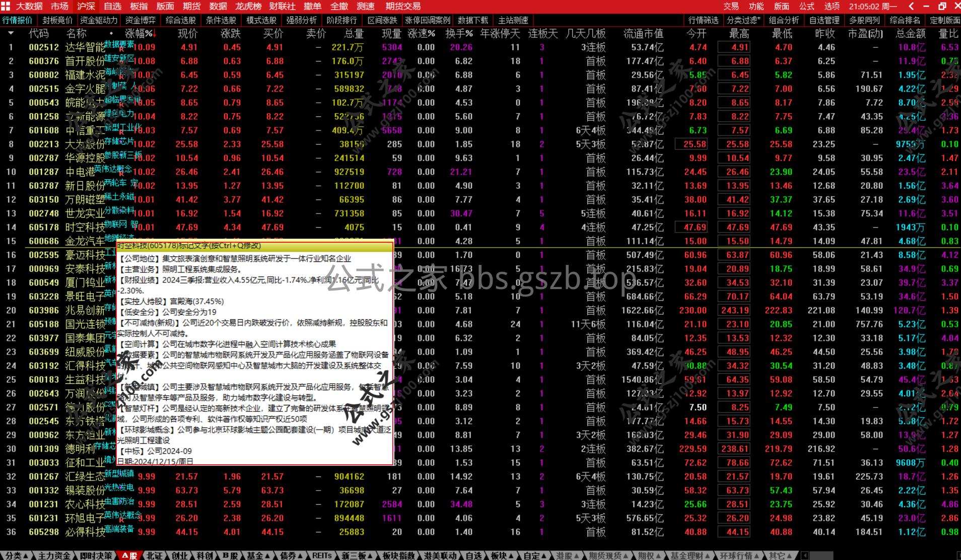Sort by the 流通市值 column header
961x560 pixels.
pos(643,34)
